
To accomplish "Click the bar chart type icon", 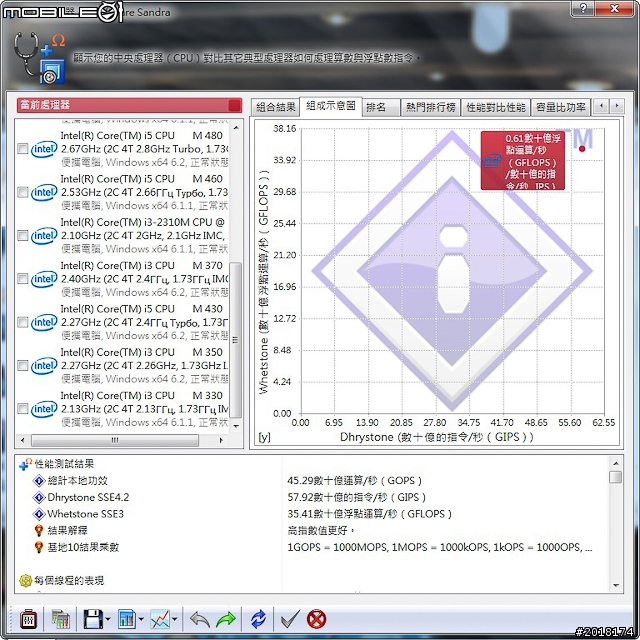I will [127, 619].
